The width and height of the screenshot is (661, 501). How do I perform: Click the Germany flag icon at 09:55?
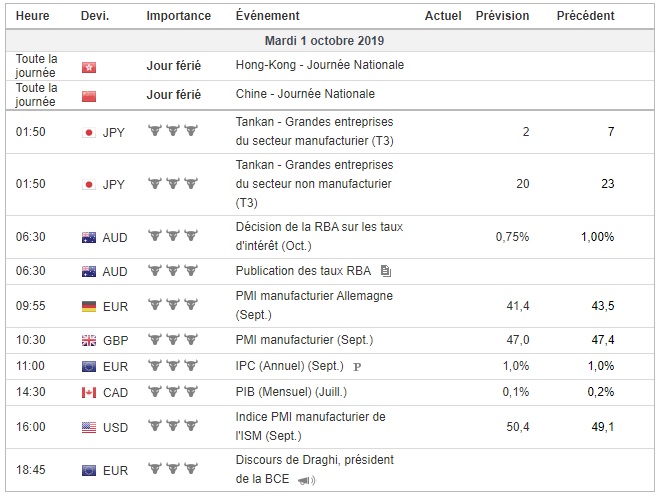point(88,304)
